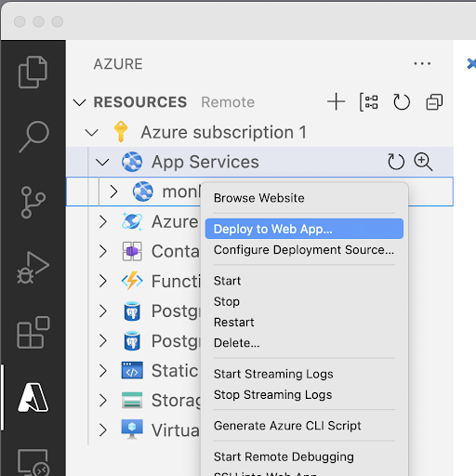The height and width of the screenshot is (476, 476).
Task: Expand the Container Apps node
Action: coord(102,251)
